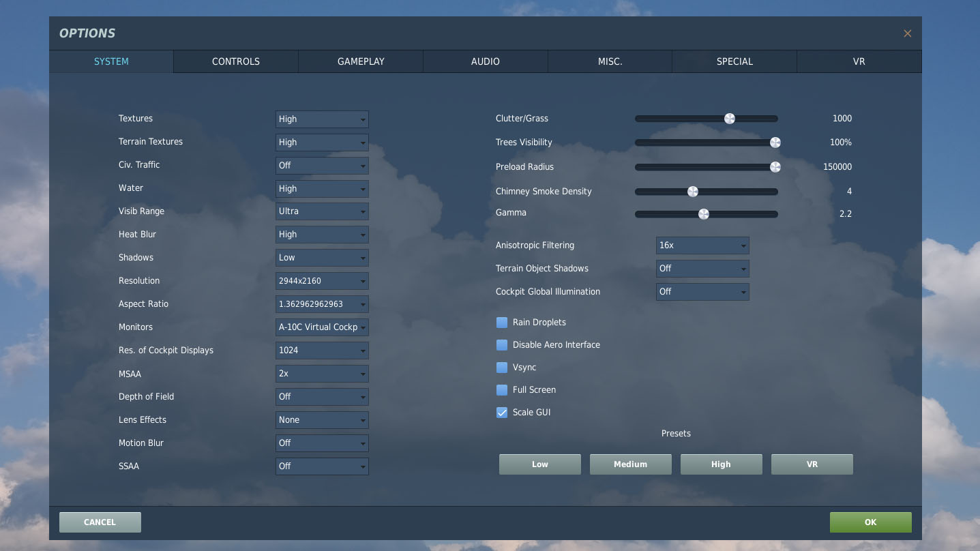This screenshot has height=551, width=980.
Task: Open the SSAA dropdown
Action: pos(322,466)
